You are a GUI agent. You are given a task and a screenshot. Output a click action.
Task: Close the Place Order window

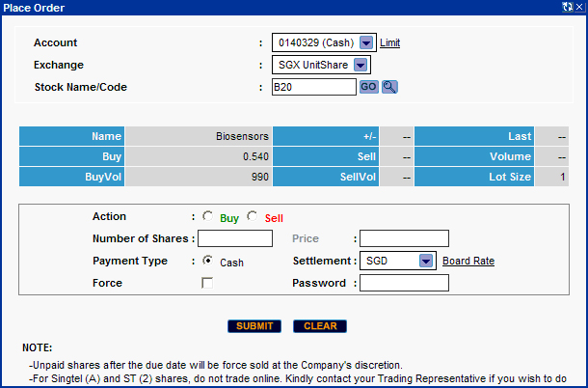579,7
